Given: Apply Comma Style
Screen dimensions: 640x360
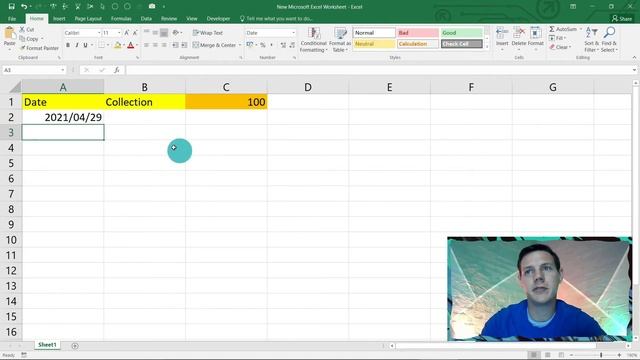Looking at the screenshot, I should click(x=271, y=45).
